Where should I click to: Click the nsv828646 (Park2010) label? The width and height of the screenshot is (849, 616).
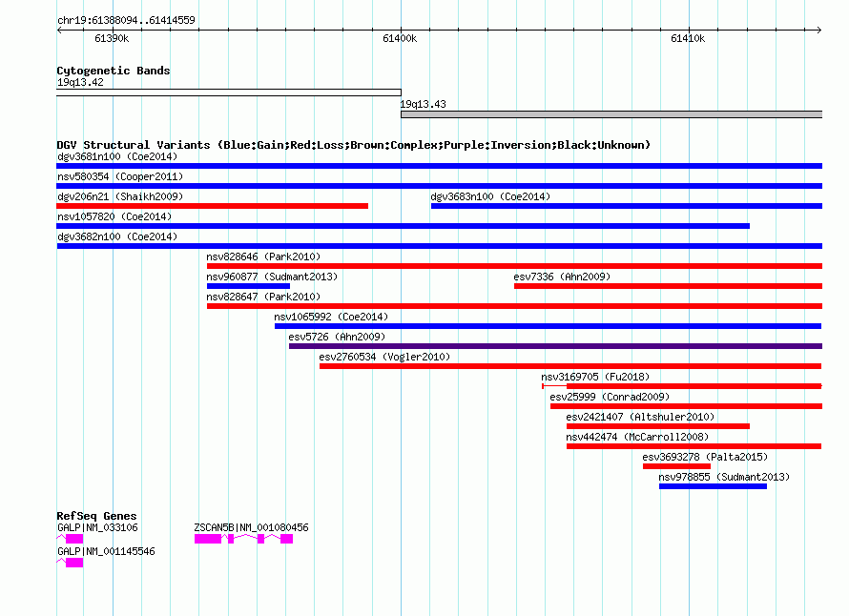point(263,257)
